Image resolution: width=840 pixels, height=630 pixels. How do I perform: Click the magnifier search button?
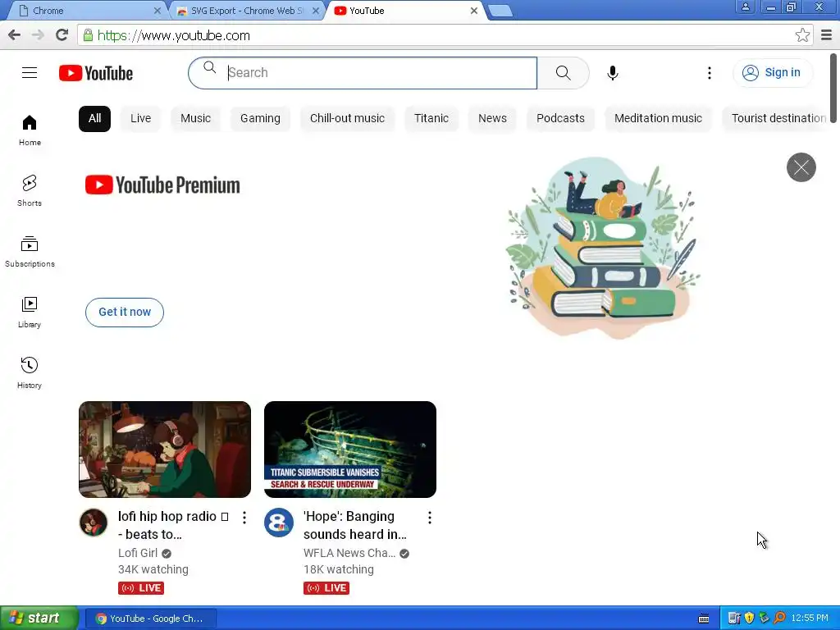click(563, 73)
